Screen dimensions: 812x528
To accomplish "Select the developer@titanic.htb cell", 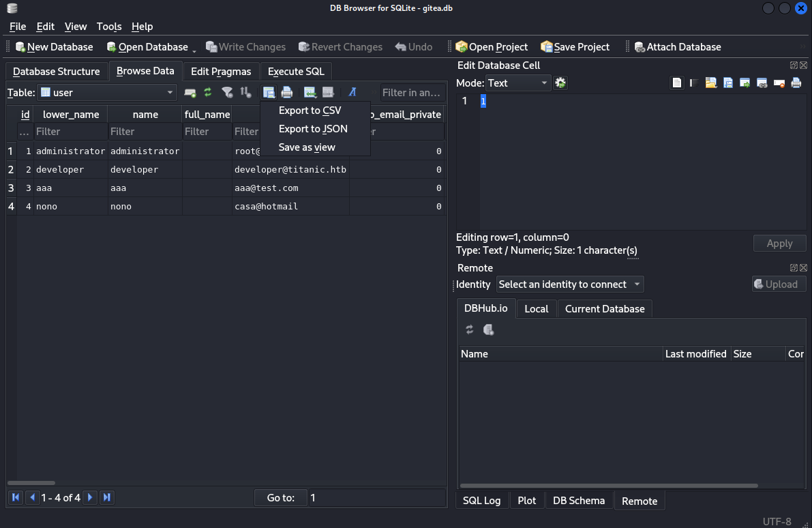I will click(290, 169).
